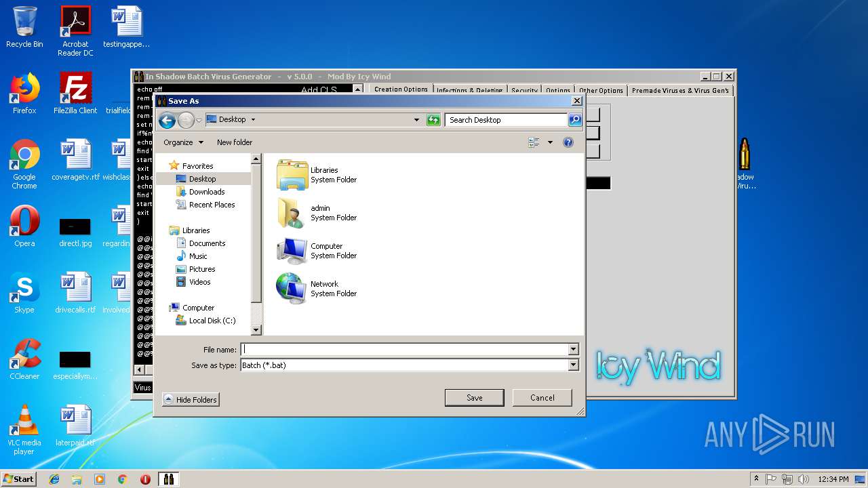This screenshot has height=488, width=868.
Task: Open the File name dropdown arrow
Action: (573, 350)
